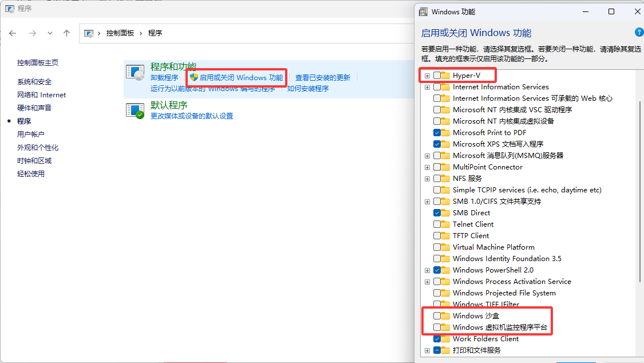Screen dimensions: 644x363
Task: Check Windows 虚拟机监控程序平台 checkbox
Action: click(437, 328)
